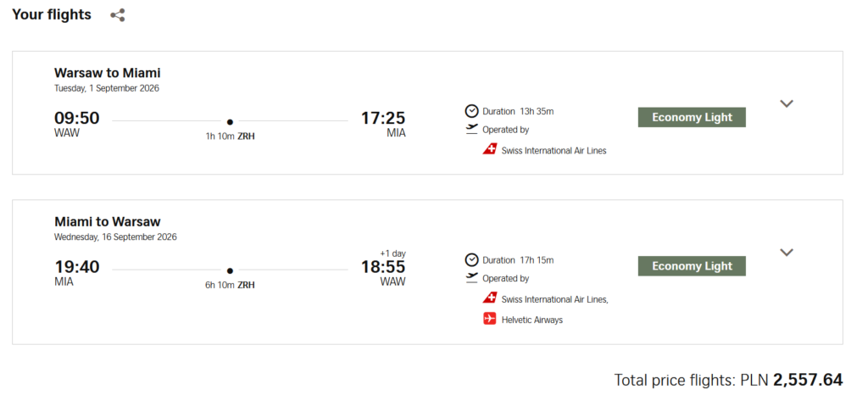The image size is (868, 401).
Task: Expand the Miami to Warsaw flight details
Action: pos(787,252)
